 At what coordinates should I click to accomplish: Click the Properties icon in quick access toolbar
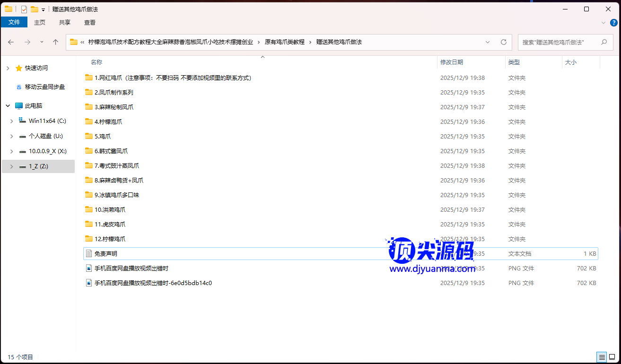24,9
